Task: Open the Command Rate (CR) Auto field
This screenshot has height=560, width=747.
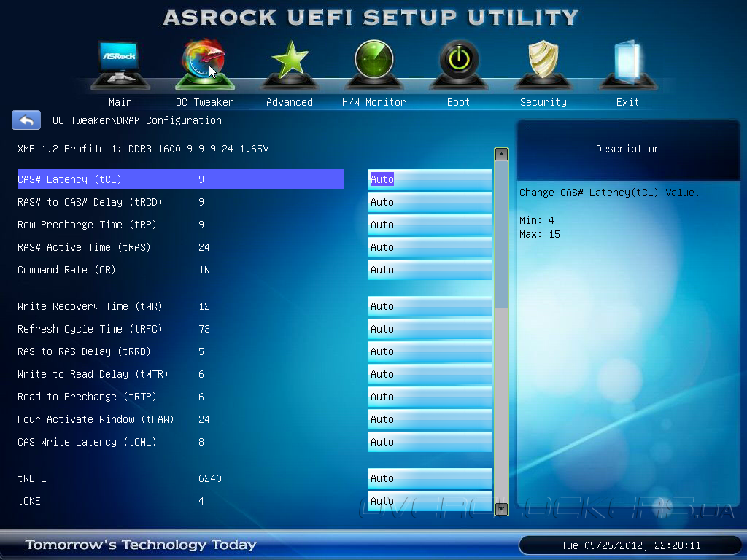Action: (x=429, y=270)
